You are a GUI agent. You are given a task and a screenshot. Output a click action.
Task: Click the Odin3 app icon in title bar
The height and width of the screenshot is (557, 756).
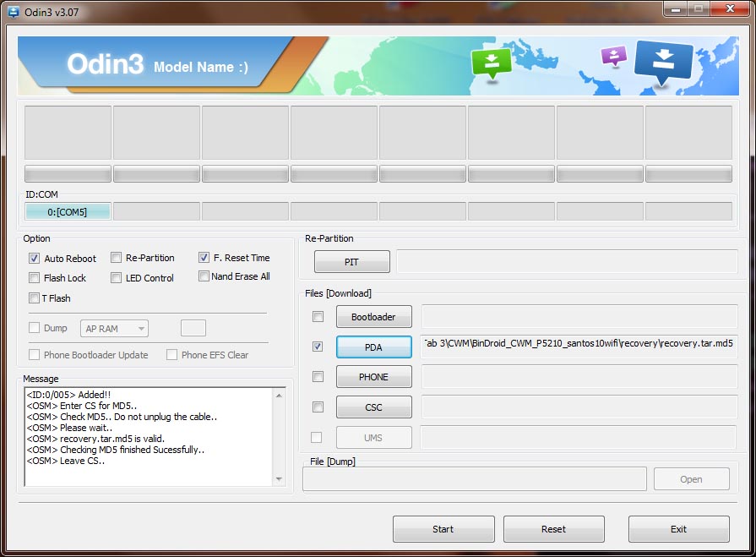click(x=13, y=12)
